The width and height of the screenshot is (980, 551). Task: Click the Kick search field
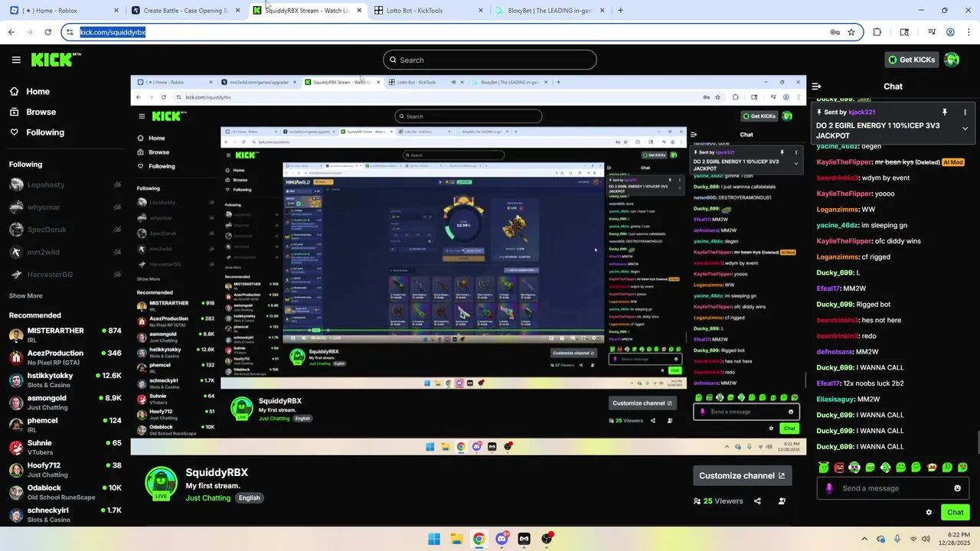[x=490, y=60]
